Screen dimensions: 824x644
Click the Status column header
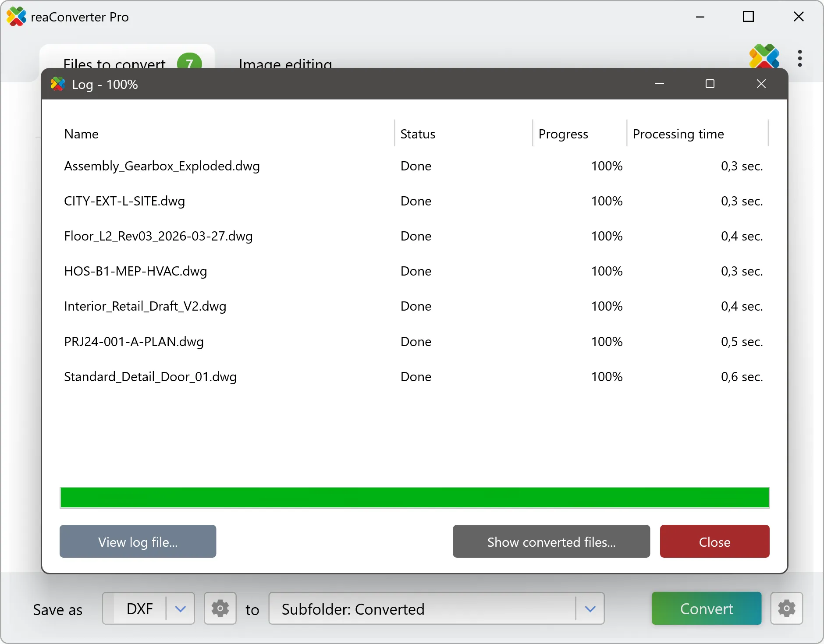(418, 134)
